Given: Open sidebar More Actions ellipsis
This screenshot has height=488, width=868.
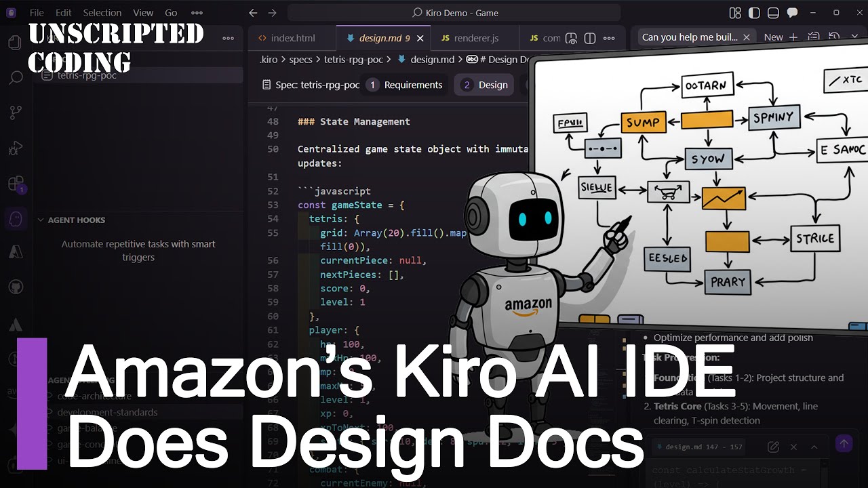Looking at the screenshot, I should (x=229, y=38).
